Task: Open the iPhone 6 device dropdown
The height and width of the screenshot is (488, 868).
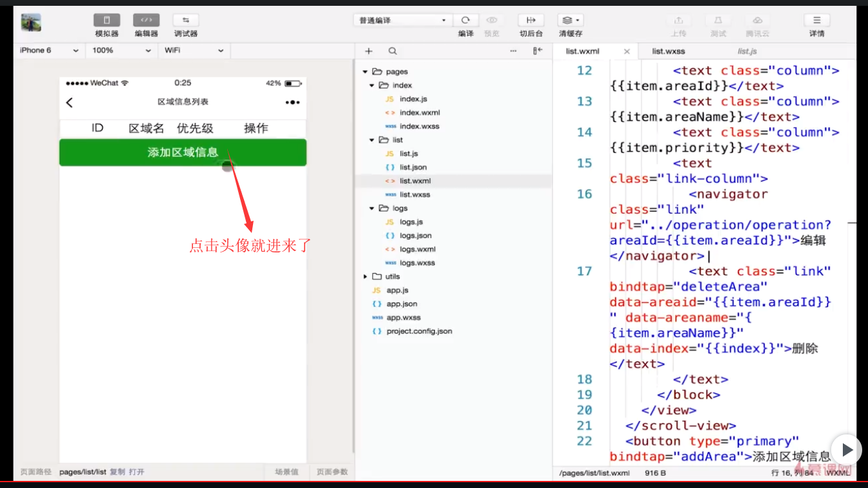Action: pos(49,50)
